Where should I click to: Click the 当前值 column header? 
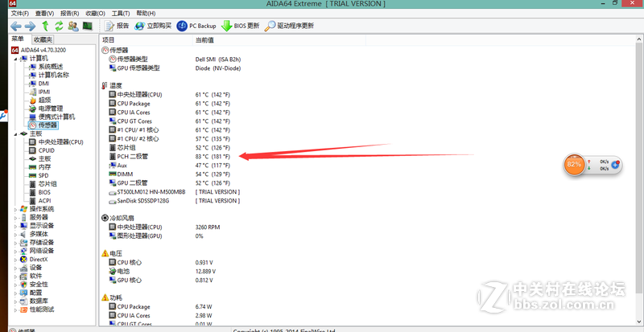[279, 40]
